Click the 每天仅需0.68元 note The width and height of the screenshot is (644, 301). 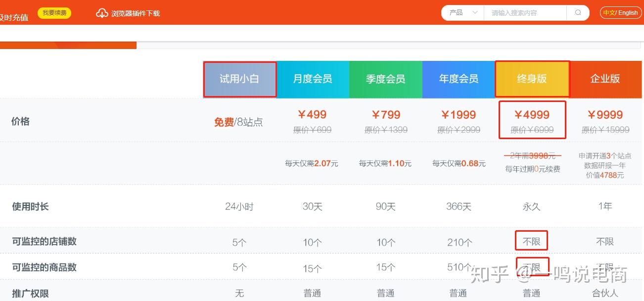459,163
